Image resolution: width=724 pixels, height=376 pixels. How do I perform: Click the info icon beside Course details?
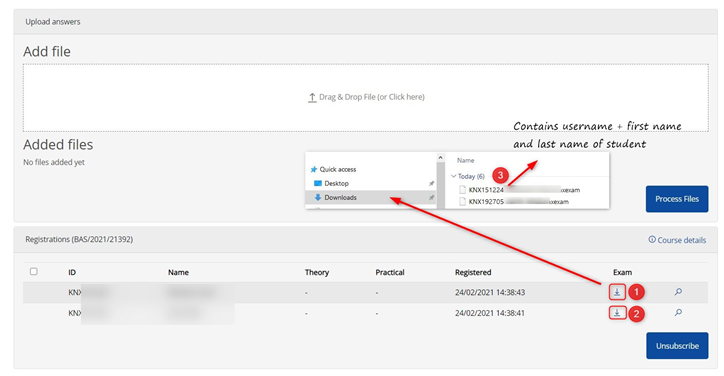click(x=652, y=240)
